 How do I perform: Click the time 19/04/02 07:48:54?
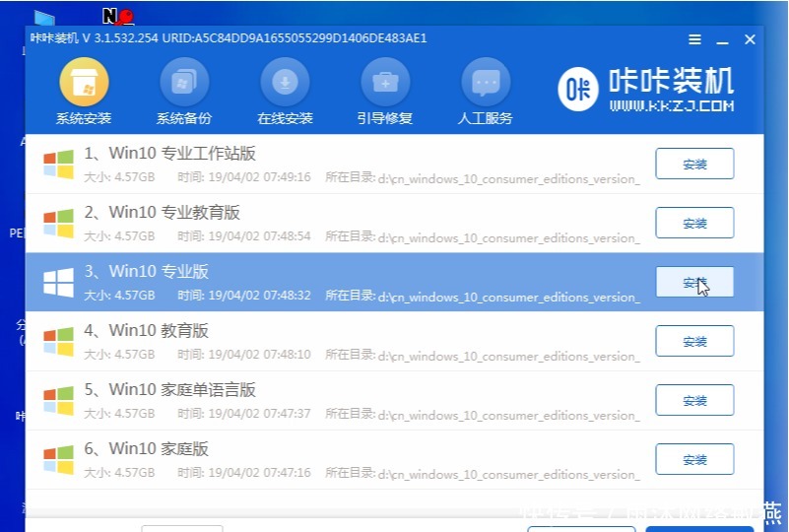260,236
